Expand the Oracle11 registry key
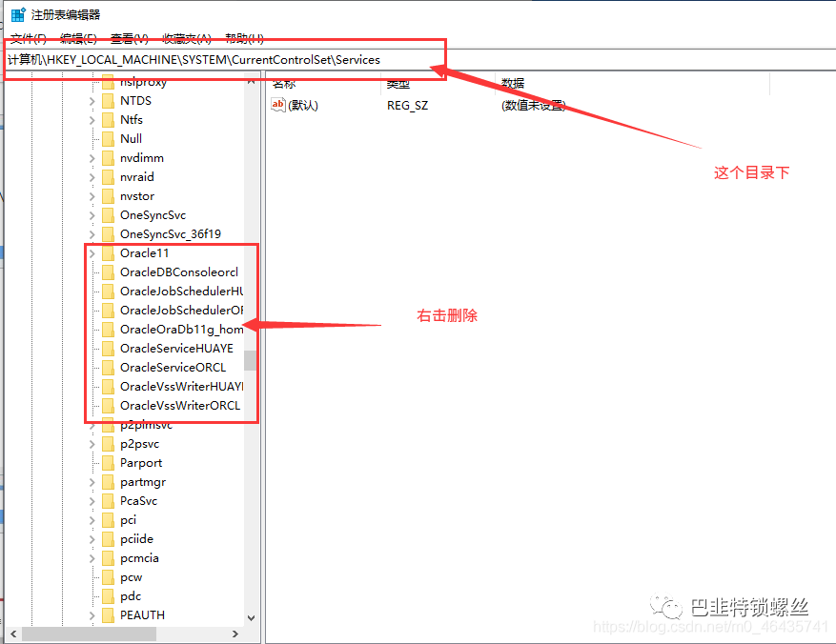 point(92,253)
